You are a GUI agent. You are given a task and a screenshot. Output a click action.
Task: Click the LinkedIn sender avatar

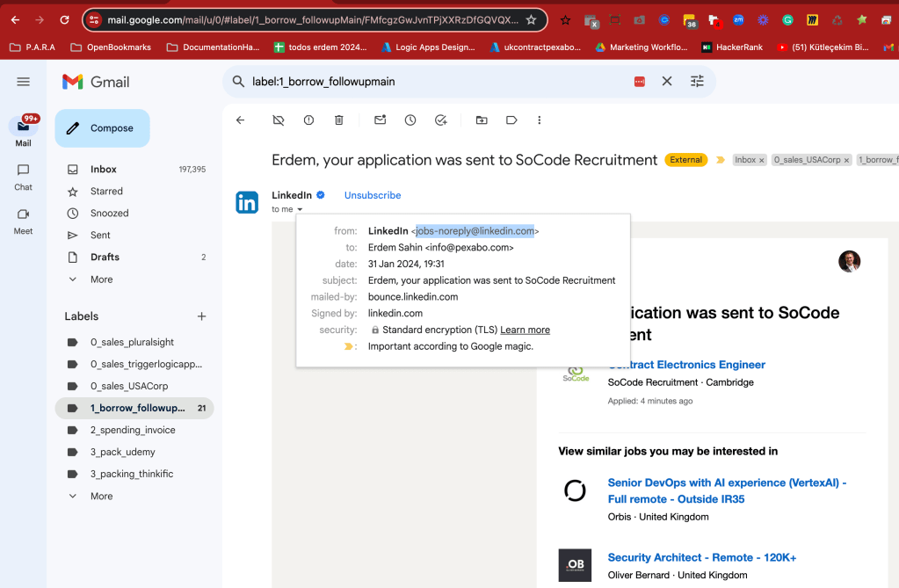click(247, 202)
